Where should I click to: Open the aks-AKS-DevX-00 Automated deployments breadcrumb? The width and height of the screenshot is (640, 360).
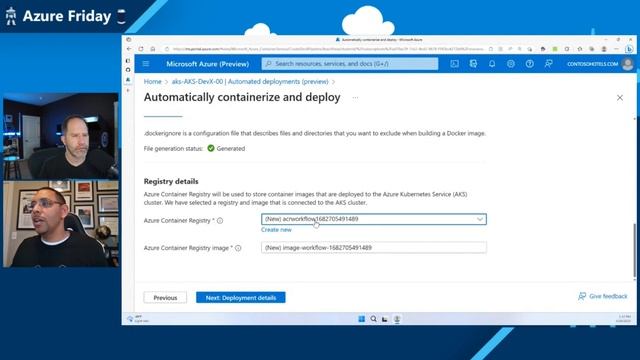[x=250, y=82]
